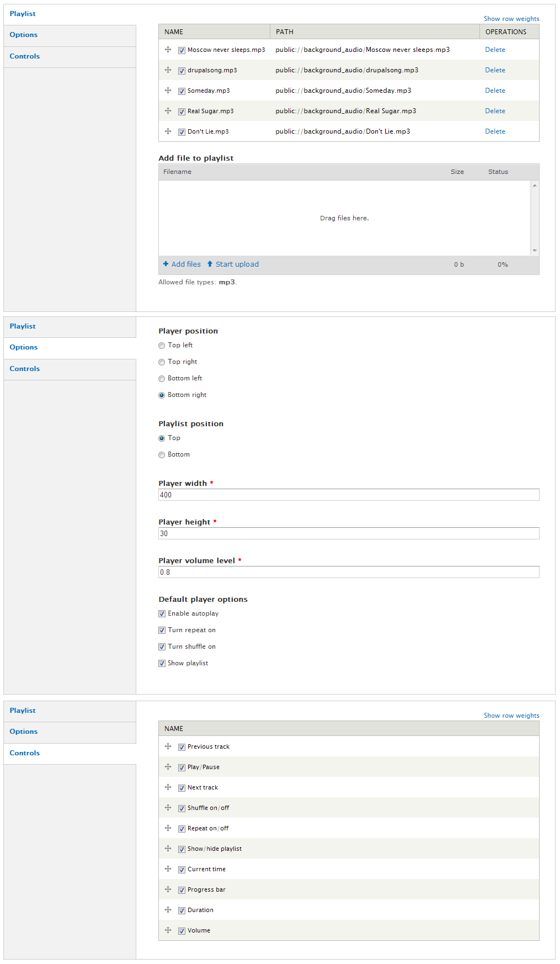
Task: Uncheck Shuffle on/off control
Action: 182,808
